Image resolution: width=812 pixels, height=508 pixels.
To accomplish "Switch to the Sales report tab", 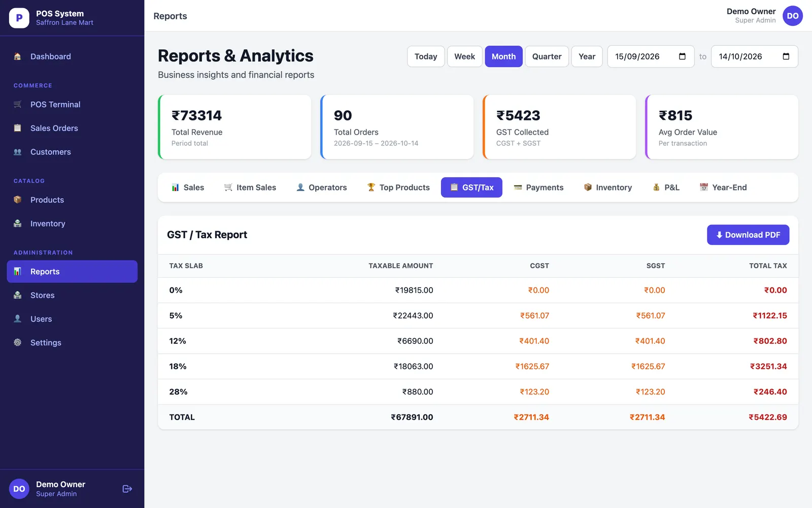I will pos(188,187).
